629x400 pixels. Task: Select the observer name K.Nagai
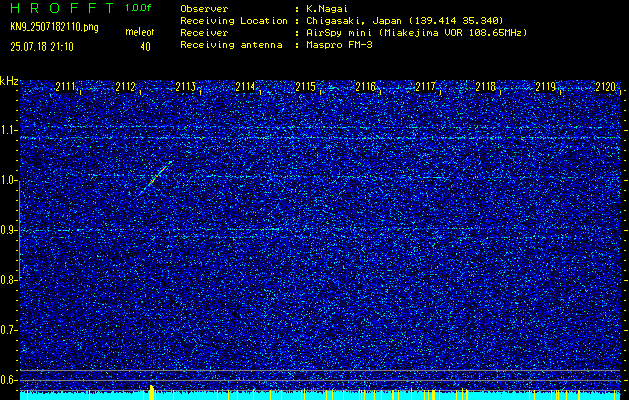325,8
